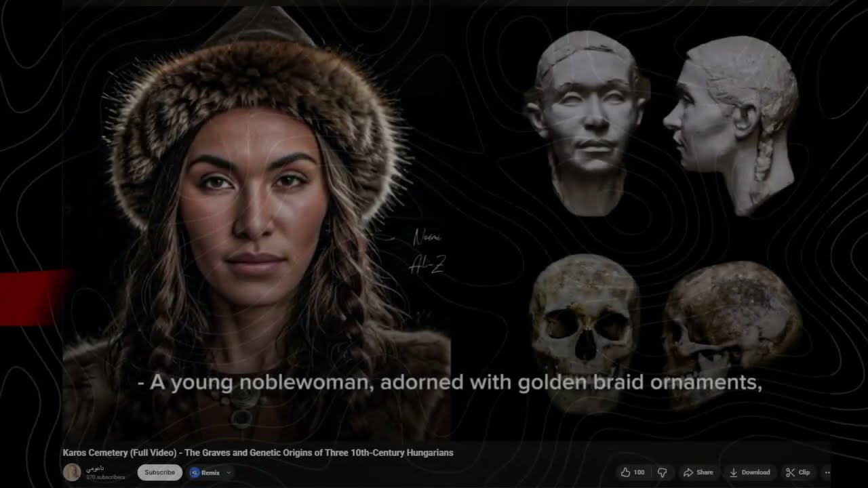868x488 pixels.
Task: Expand the dropdown arrow beside Remix
Action: point(229,472)
